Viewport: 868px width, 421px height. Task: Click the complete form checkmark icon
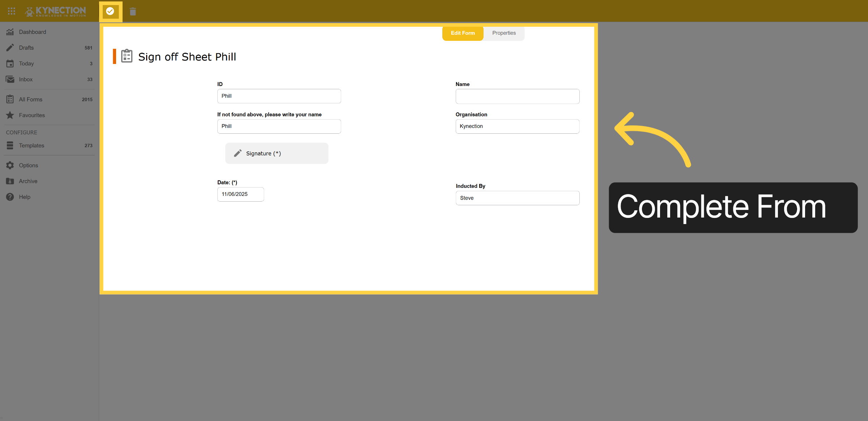(x=110, y=11)
